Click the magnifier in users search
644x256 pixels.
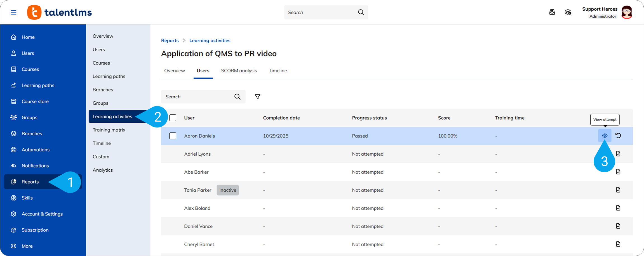pos(237,97)
